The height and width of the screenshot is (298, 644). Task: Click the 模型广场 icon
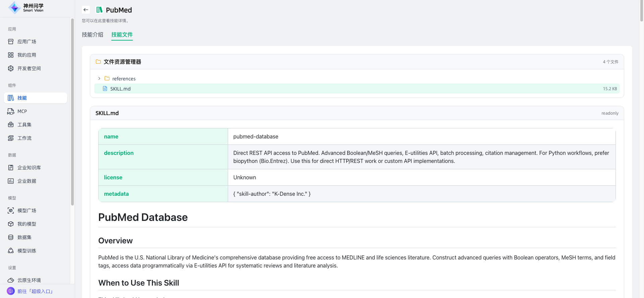(x=11, y=211)
